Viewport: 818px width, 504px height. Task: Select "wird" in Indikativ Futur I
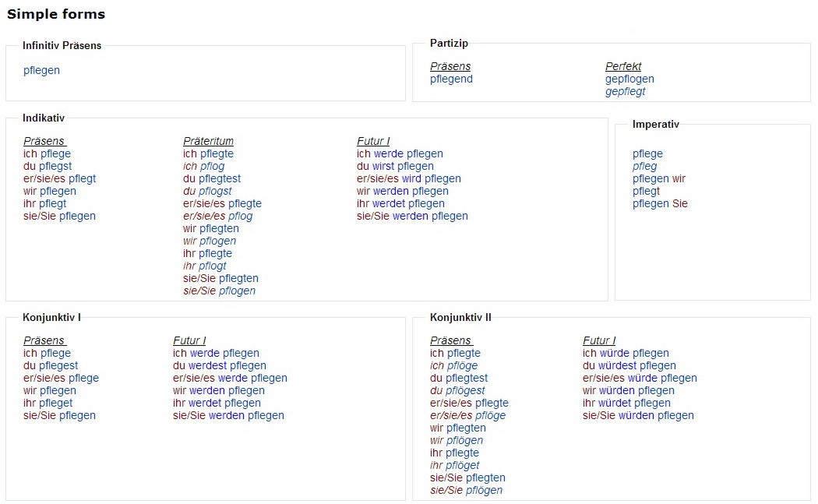[x=411, y=178]
